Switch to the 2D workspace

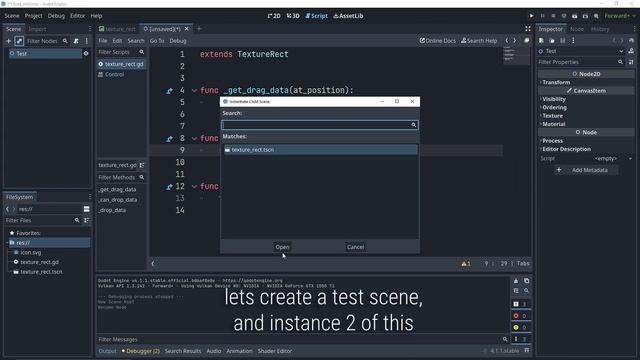pos(274,16)
